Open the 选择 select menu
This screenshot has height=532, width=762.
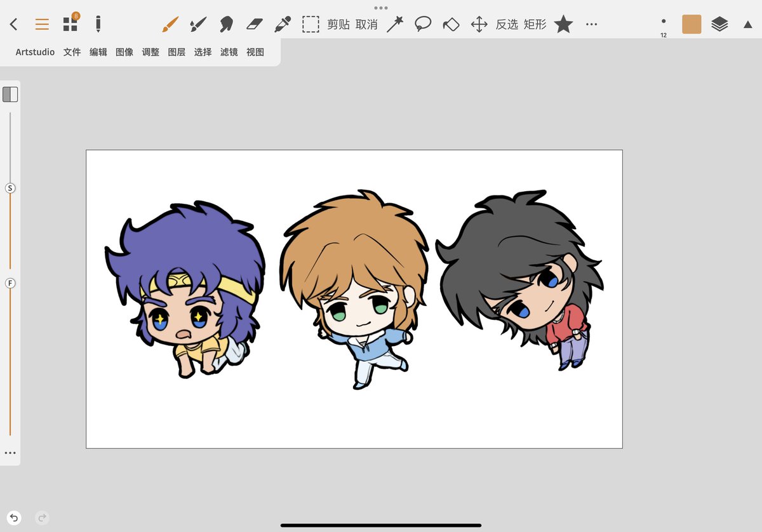203,52
